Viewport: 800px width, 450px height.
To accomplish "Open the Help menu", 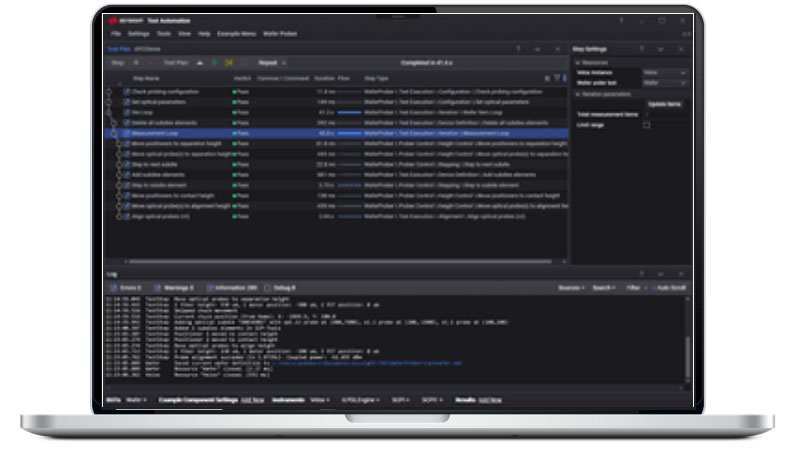I will [x=204, y=34].
